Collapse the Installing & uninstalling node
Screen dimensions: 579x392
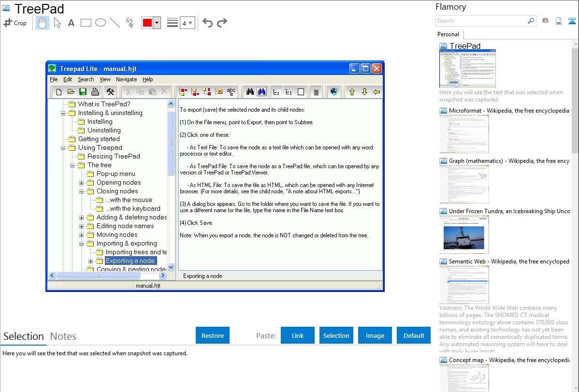63,113
